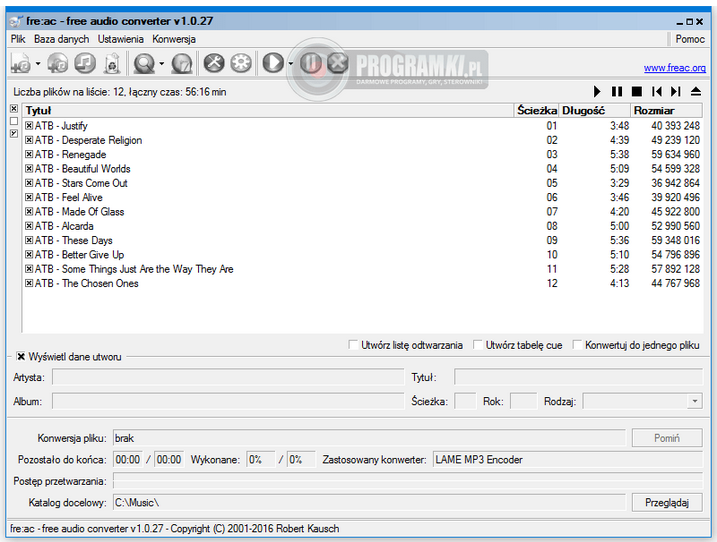Pause playback in the player controls

[x=617, y=91]
